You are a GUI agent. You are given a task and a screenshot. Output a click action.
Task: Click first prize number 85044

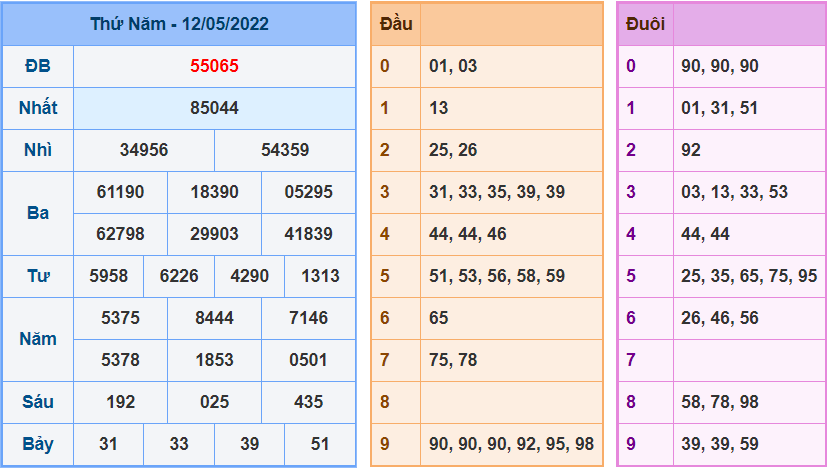214,108
